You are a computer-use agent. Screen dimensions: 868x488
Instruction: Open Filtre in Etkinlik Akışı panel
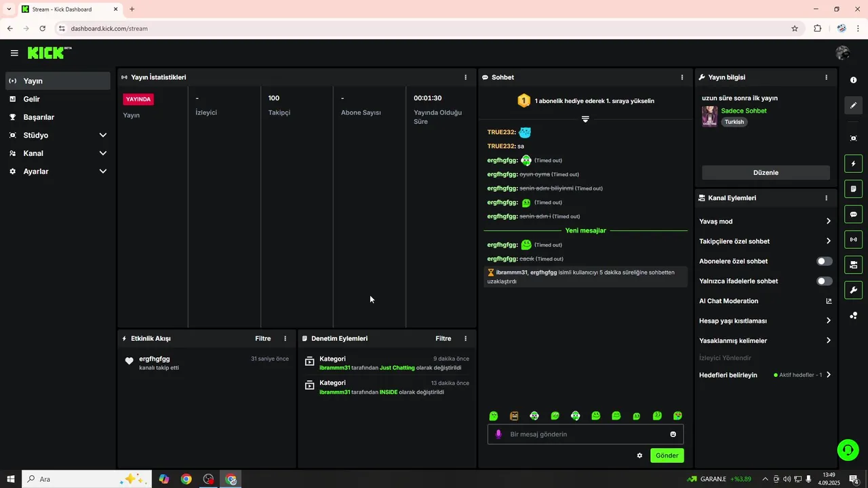coord(263,338)
